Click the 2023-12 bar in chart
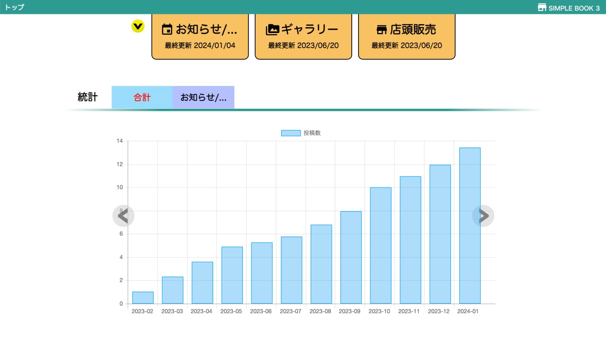The image size is (606, 364). click(x=440, y=234)
